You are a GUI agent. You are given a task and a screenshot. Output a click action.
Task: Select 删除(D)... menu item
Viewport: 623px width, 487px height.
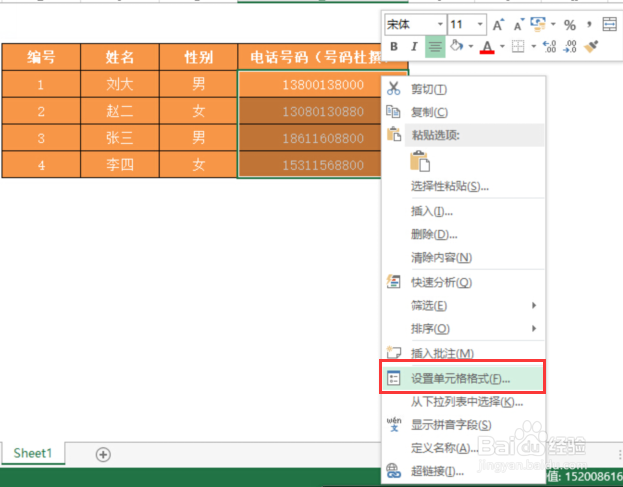[x=463, y=234]
